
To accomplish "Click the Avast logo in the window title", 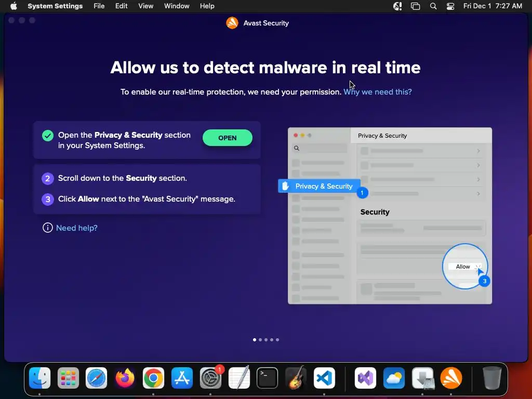I will [x=232, y=23].
